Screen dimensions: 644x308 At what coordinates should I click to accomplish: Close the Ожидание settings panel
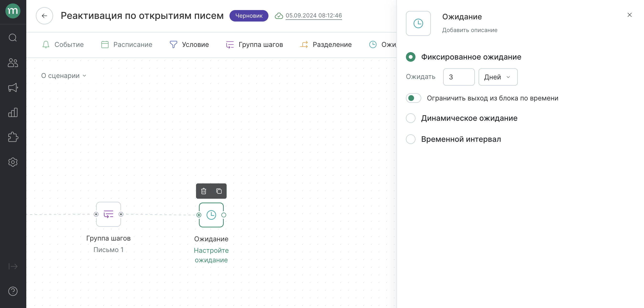(x=629, y=15)
